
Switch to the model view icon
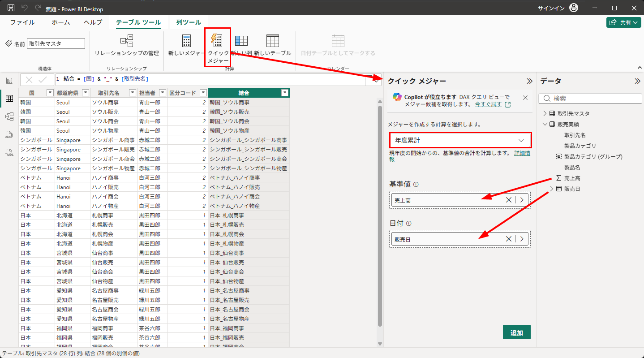pos(9,116)
